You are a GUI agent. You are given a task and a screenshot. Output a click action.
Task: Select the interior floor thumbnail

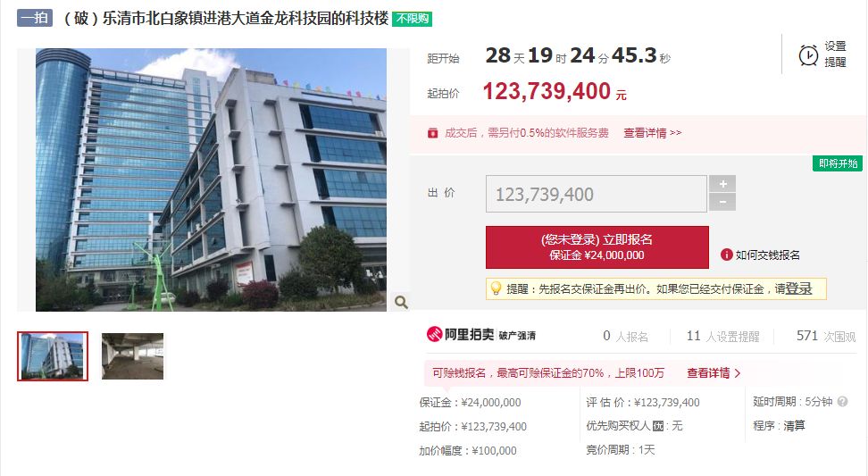point(132,356)
